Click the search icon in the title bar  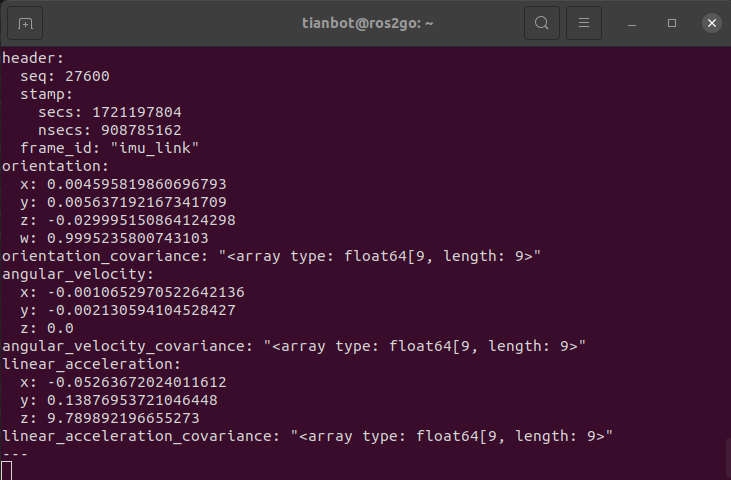541,22
